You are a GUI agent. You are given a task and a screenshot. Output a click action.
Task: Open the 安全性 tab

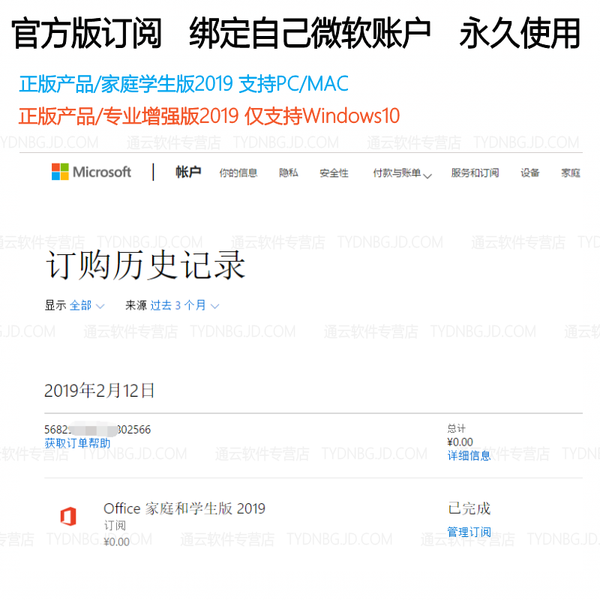point(334,173)
